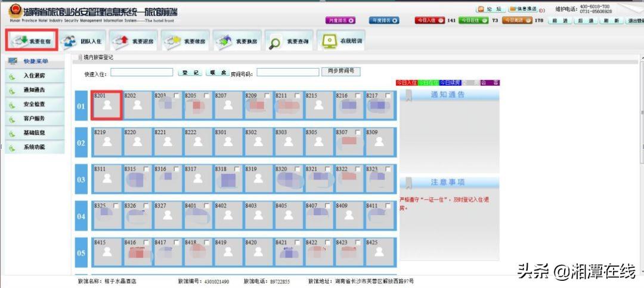This screenshot has height=288, width=644.
Task: Open the 我要续房 stay-extension function
Action: [185, 41]
